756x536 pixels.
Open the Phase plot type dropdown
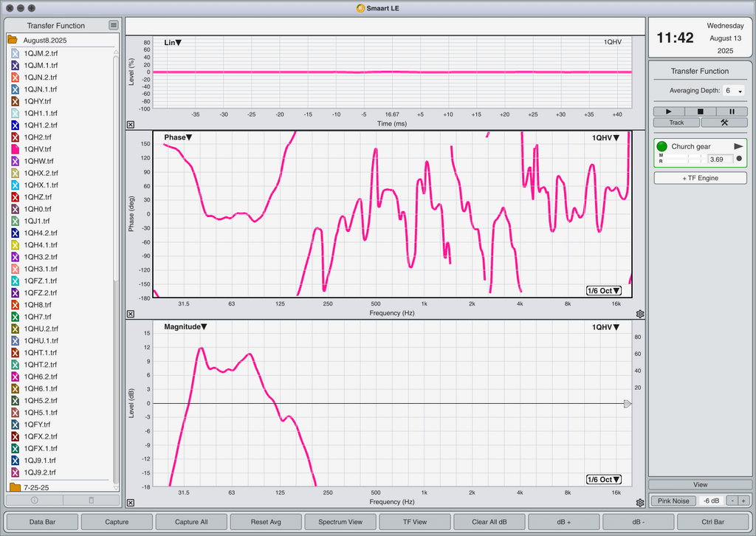click(x=178, y=137)
